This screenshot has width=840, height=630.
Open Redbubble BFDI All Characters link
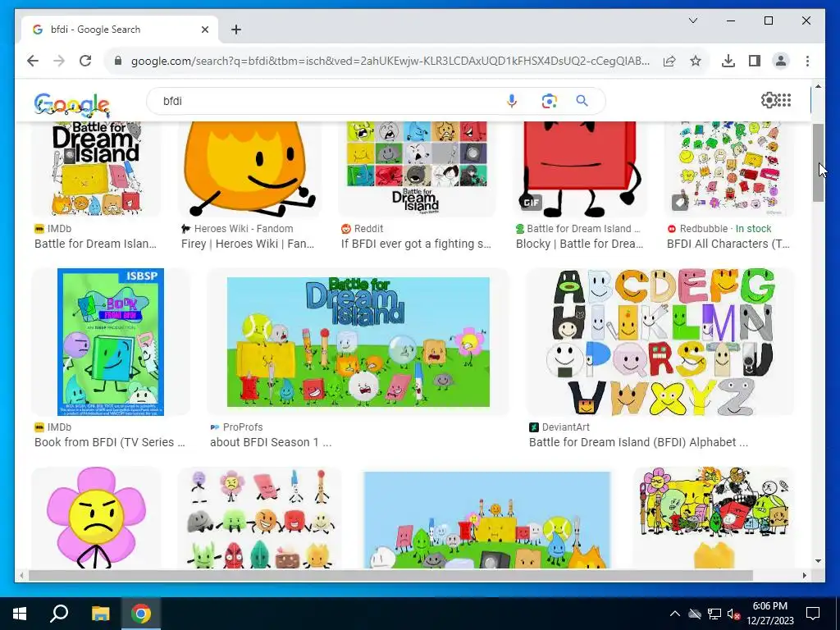click(x=728, y=244)
